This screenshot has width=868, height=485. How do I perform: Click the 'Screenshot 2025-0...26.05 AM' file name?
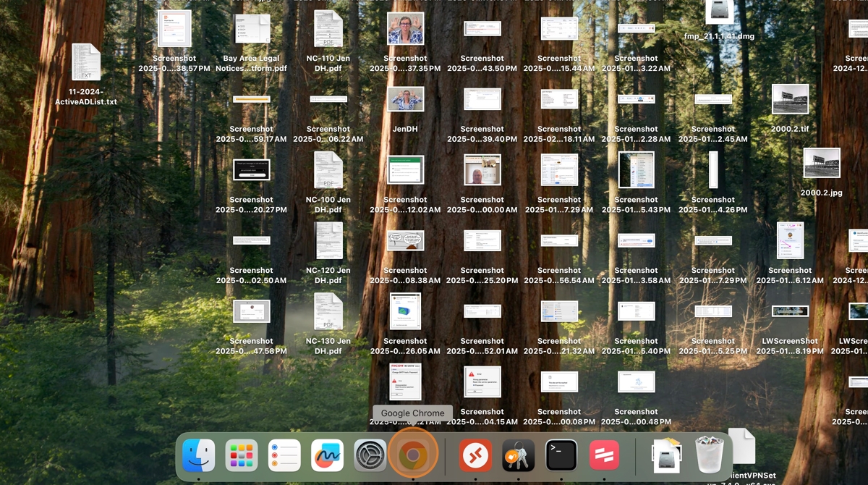[x=405, y=346]
